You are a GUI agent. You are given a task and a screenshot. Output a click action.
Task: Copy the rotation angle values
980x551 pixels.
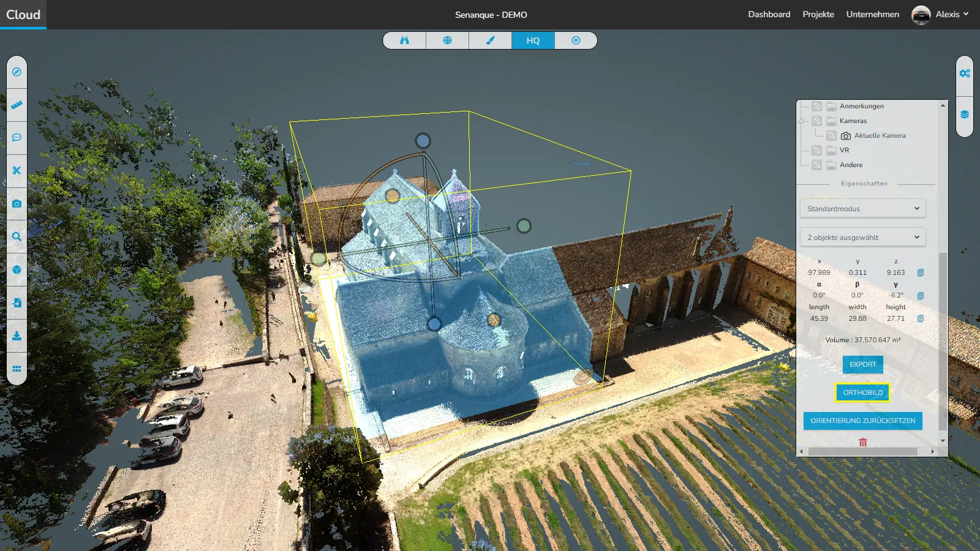pos(921,296)
